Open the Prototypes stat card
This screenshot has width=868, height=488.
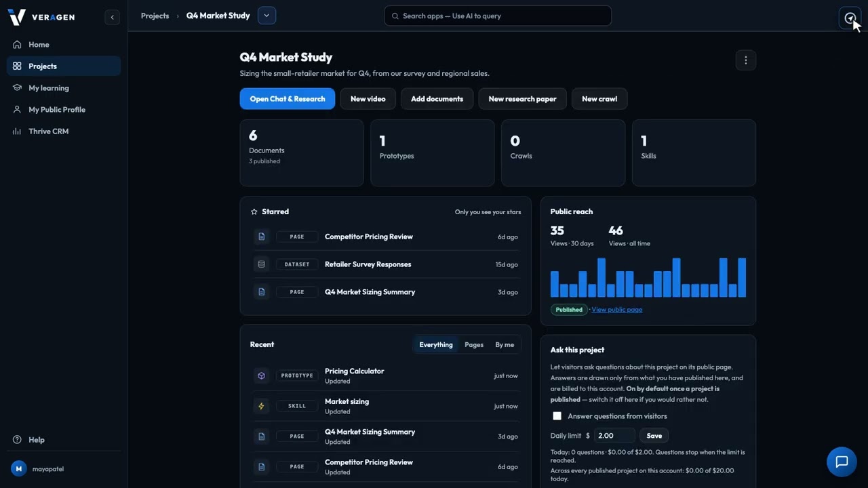(433, 153)
